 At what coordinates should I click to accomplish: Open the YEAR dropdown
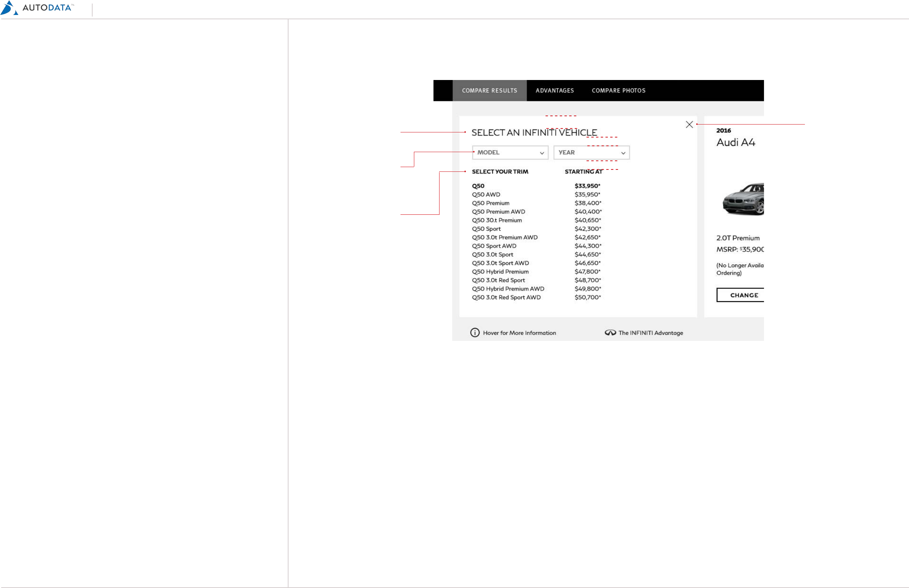591,153
